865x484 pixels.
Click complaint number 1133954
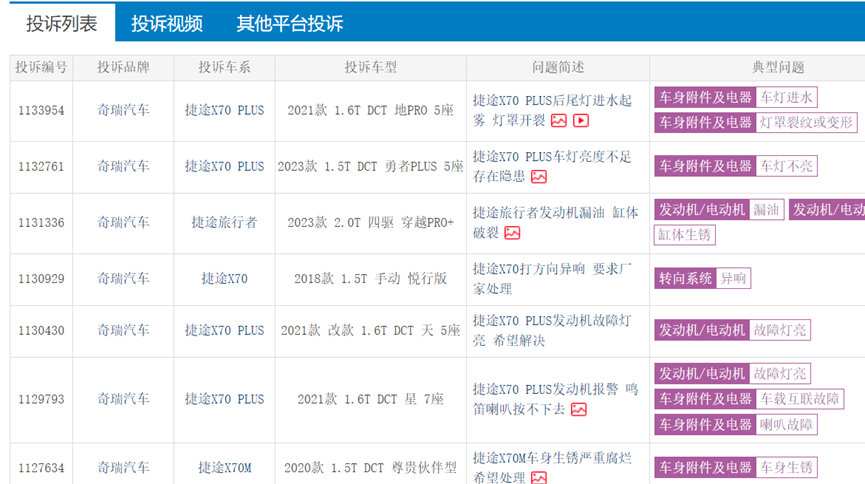click(x=41, y=110)
